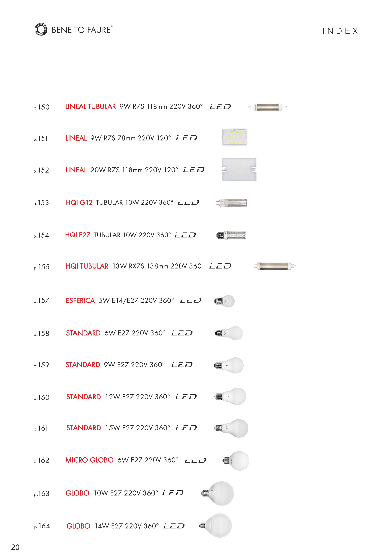
Task: Click LED icon on Globo 14W row
Action: (x=174, y=526)
